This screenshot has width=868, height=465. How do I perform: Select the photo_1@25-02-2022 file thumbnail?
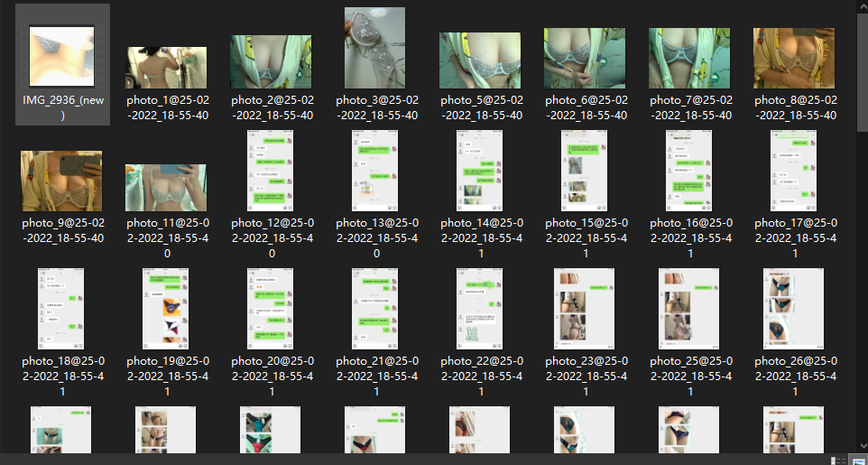coord(166,68)
